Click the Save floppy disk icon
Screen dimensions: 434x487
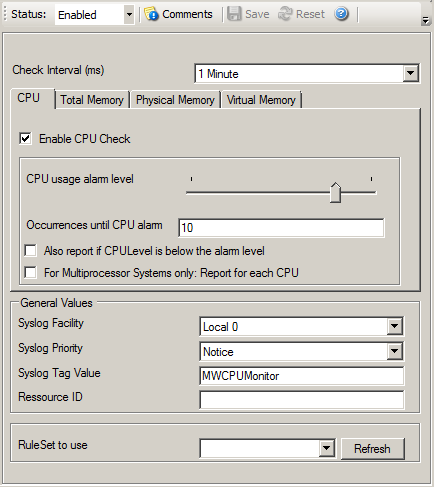click(x=234, y=14)
